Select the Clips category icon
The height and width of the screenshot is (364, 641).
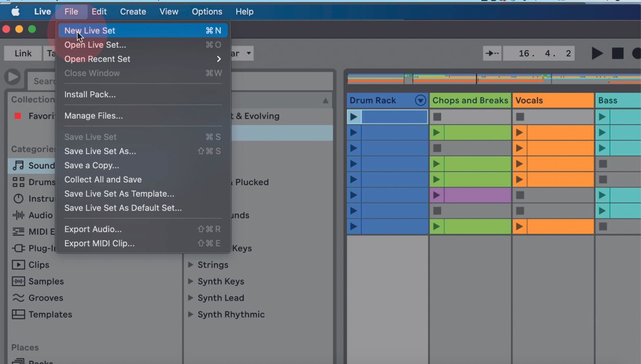click(19, 265)
